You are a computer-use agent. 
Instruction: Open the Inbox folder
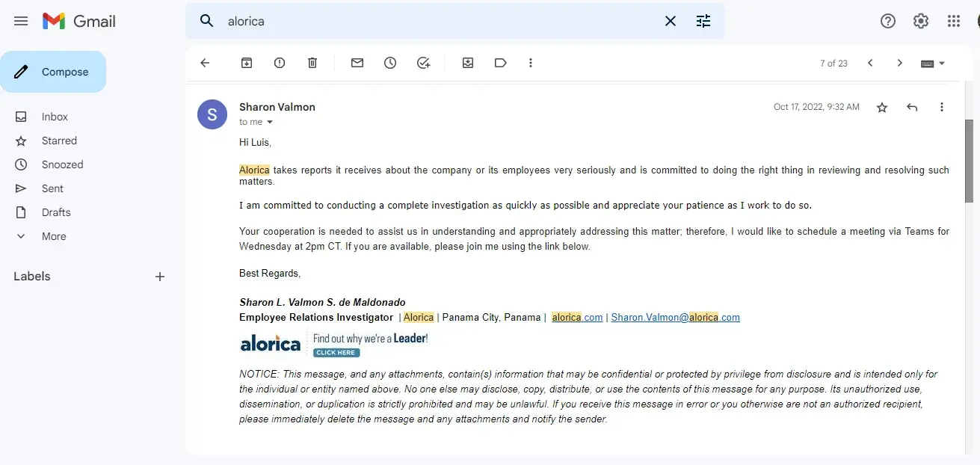pos(55,117)
